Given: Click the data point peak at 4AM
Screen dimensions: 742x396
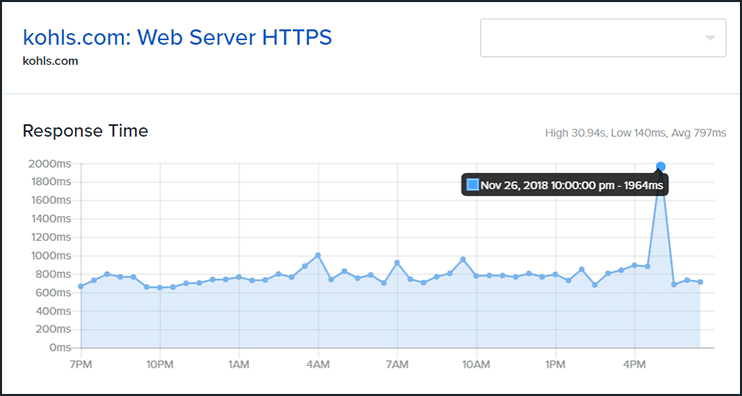Looking at the screenshot, I should click(x=318, y=255).
